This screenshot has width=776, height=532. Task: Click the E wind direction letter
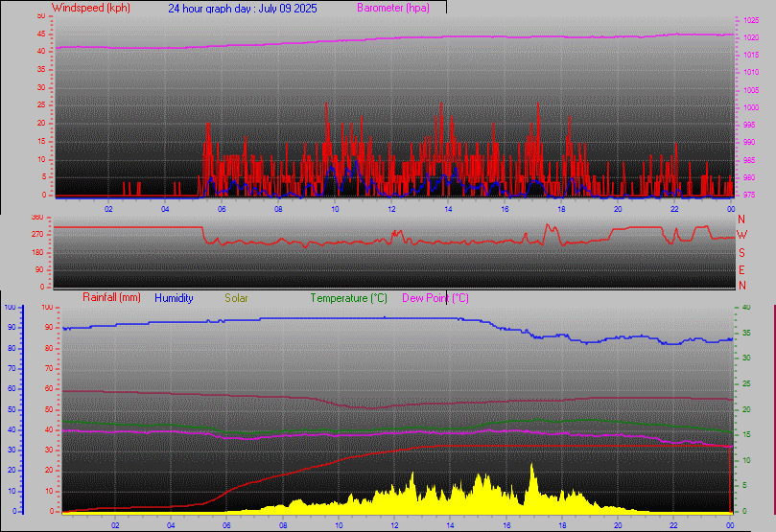[x=741, y=270]
